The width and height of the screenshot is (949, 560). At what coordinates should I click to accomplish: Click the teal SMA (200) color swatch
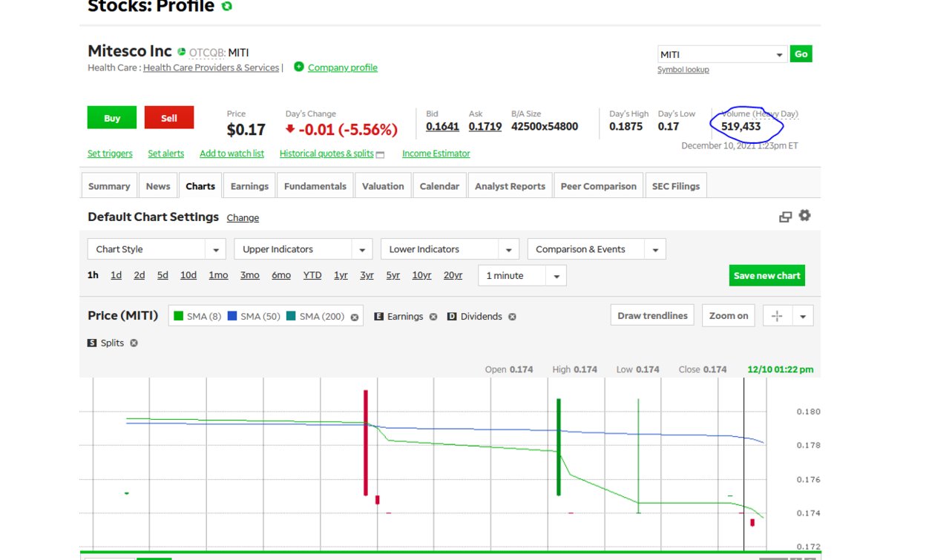tap(292, 316)
